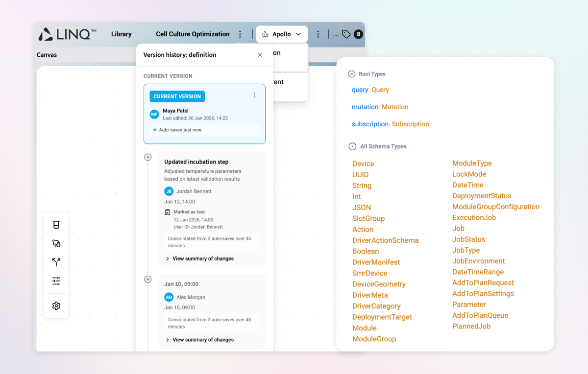Open the Cell Culture Optimization tab
The height and width of the screenshot is (374, 588).
point(193,34)
